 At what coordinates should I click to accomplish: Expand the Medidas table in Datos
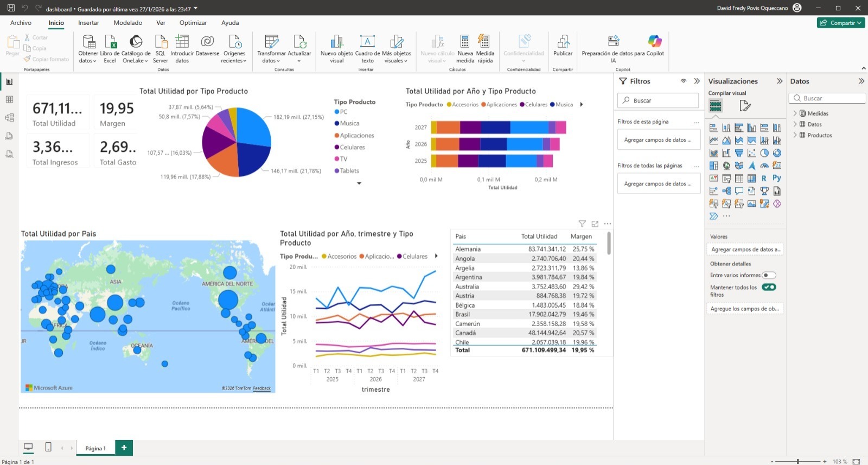click(x=795, y=113)
